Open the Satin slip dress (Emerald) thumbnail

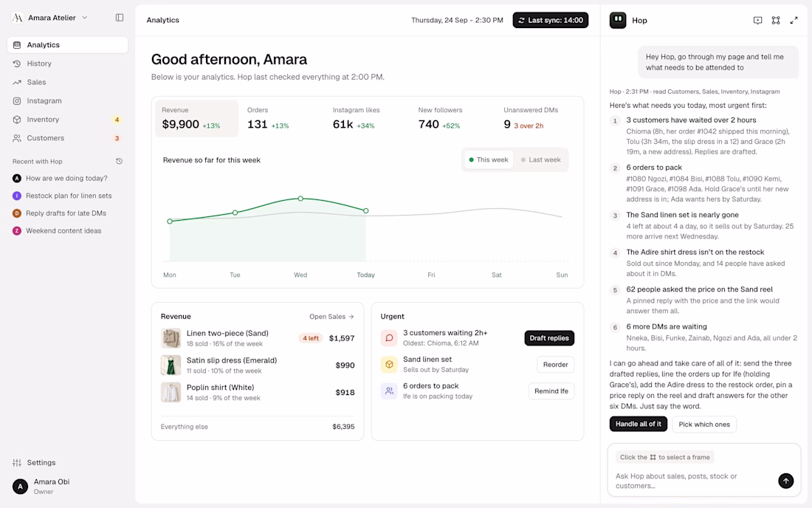pyautogui.click(x=171, y=365)
